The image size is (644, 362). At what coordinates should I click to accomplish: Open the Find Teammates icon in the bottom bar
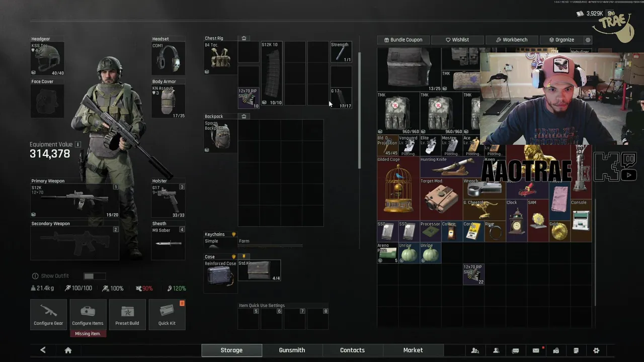[475, 350]
